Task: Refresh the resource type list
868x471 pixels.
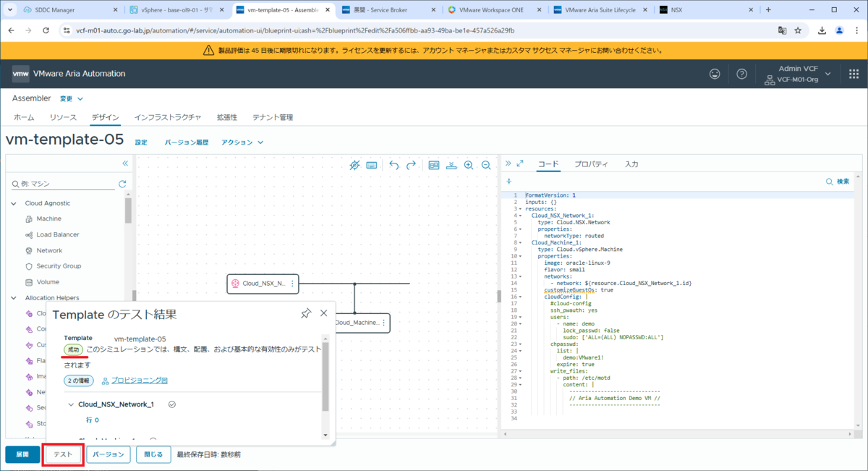Action: click(122, 184)
